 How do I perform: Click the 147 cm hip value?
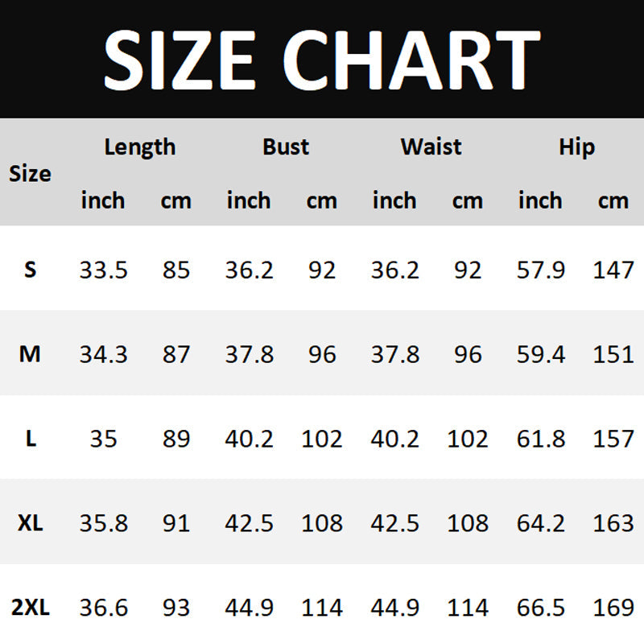[x=613, y=270]
